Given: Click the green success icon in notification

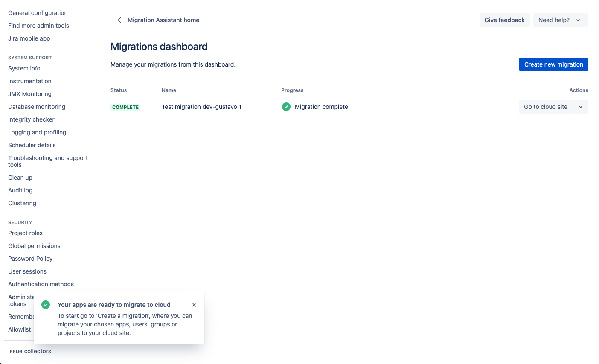Looking at the screenshot, I should pyautogui.click(x=46, y=305).
